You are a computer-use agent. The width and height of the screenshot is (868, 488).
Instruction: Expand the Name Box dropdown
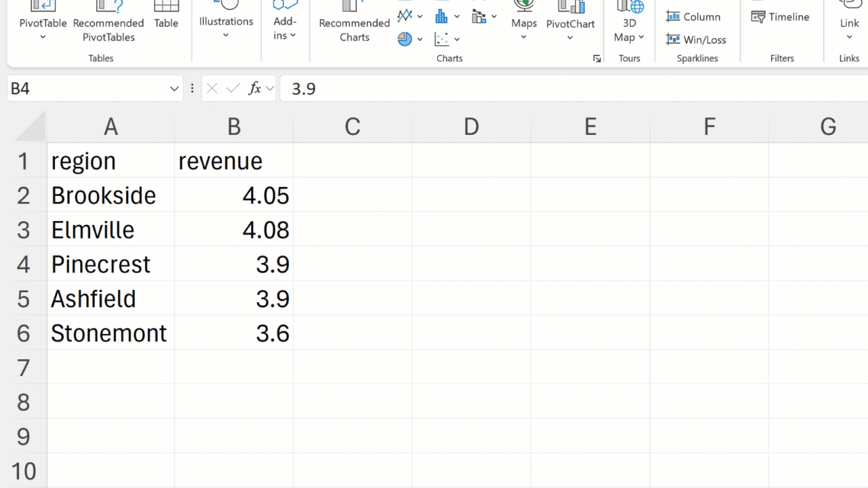[174, 89]
